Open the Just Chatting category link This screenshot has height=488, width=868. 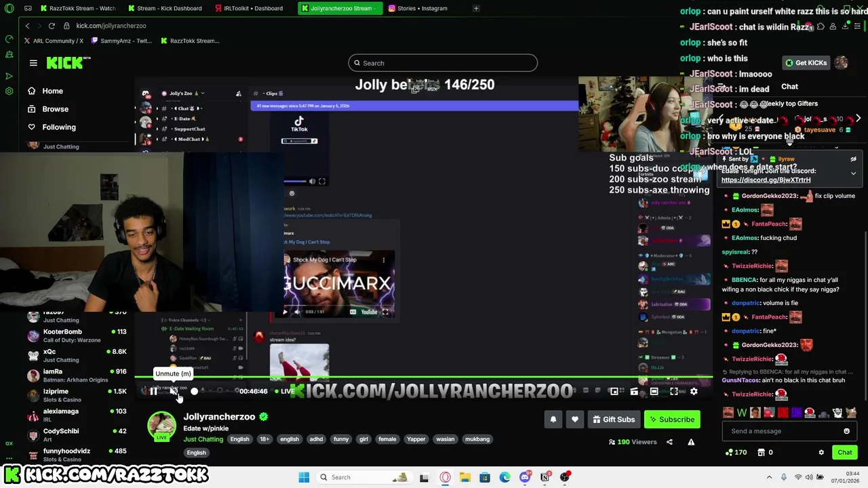coord(203,439)
